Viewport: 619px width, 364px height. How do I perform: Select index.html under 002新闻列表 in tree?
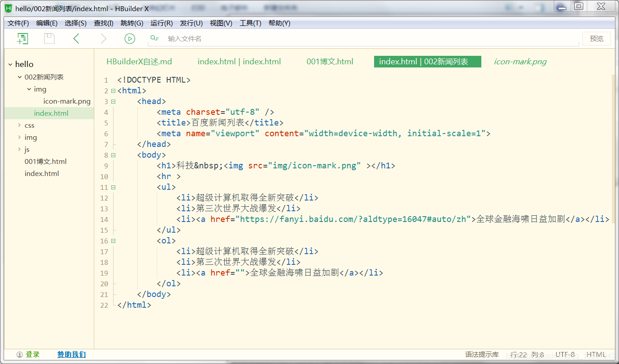51,113
